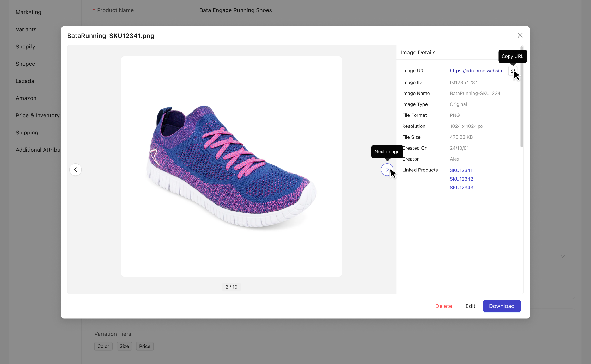Screen dimensions: 591x364
Task: Open linked product SKU12343
Action: (x=461, y=187)
